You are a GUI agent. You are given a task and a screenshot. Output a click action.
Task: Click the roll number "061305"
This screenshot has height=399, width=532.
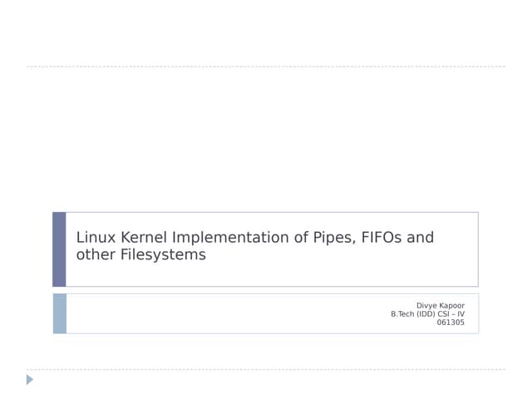pos(451,323)
